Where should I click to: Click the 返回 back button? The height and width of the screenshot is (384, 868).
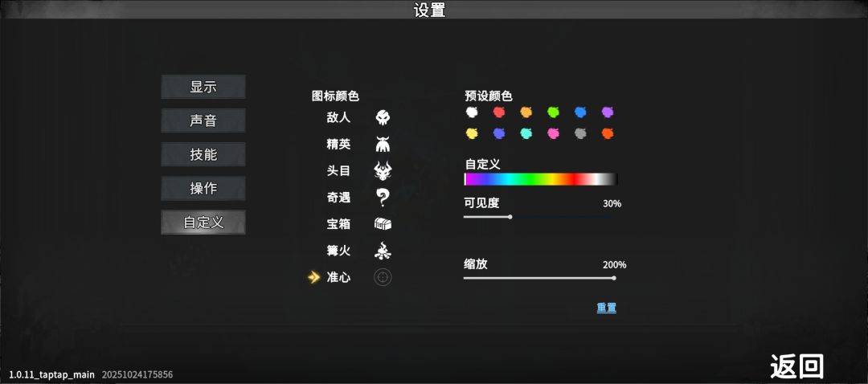(797, 366)
